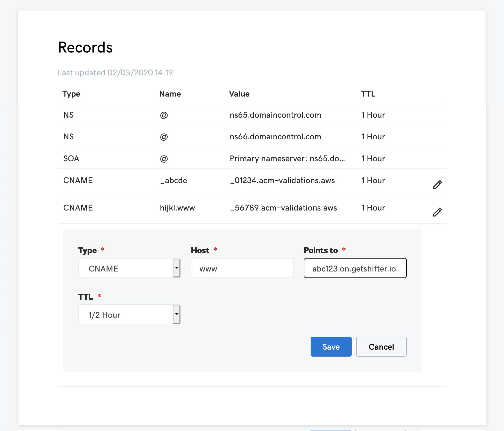The image size is (504, 431).
Task: Save the new CNAME record
Action: (x=331, y=347)
